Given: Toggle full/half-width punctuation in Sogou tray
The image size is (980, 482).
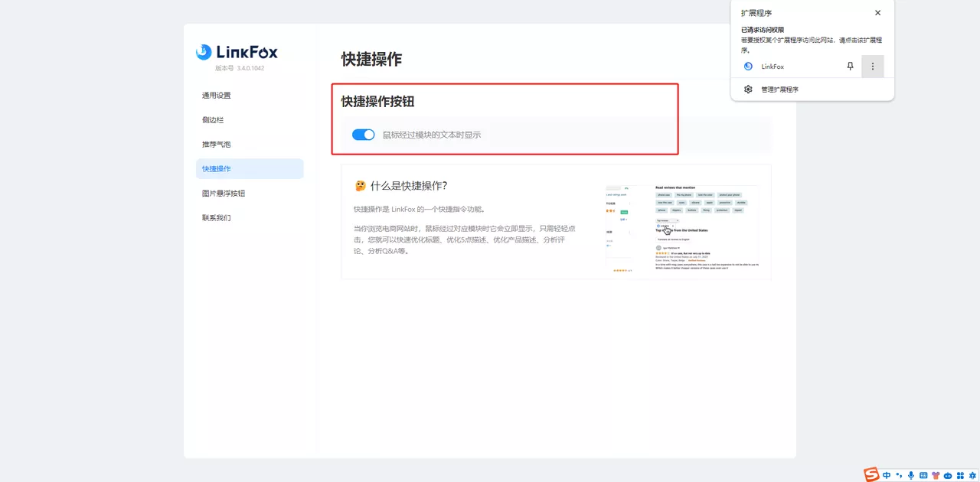Looking at the screenshot, I should tap(898, 474).
